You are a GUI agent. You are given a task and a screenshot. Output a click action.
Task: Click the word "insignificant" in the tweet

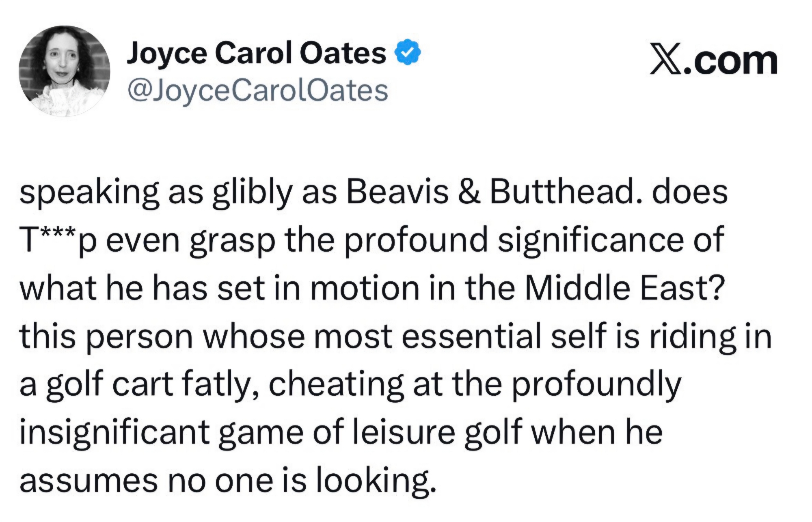(x=114, y=433)
